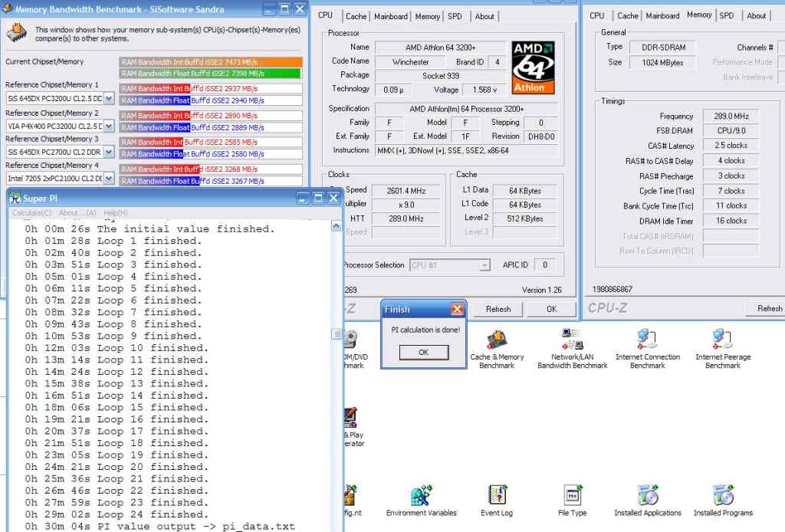Screen dimensions: 785x532
Task: Switch to CPU tab in right CPU-Z
Action: coord(596,15)
